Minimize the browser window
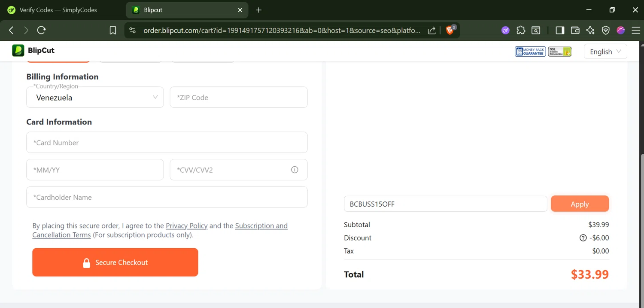Image resolution: width=644 pixels, height=308 pixels. point(589,10)
